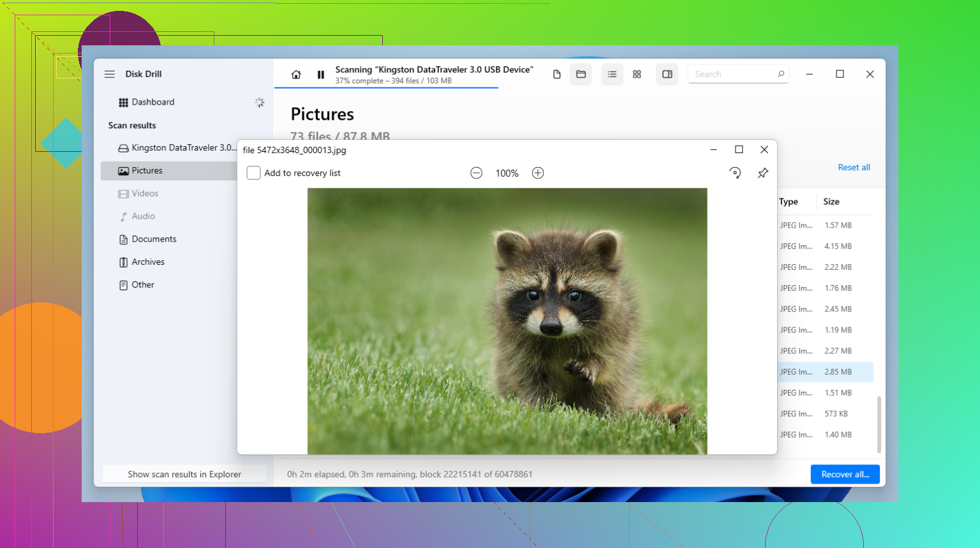Screen dimensions: 980x548
Task: Maximize the Disk Drill main window
Action: (840, 74)
